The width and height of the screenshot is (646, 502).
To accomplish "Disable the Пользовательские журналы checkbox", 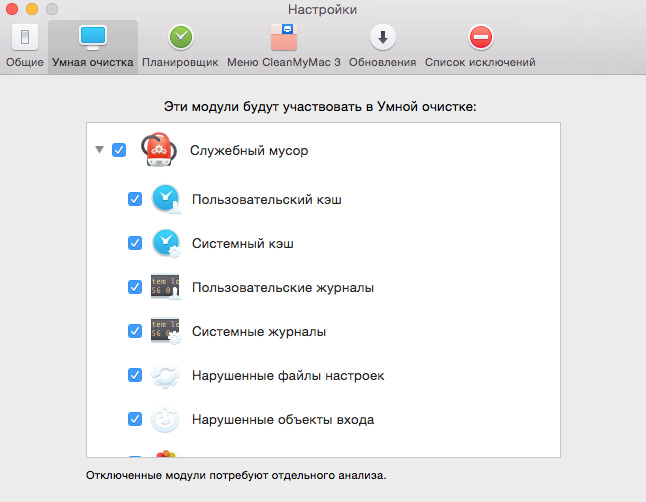I will pyautogui.click(x=135, y=287).
